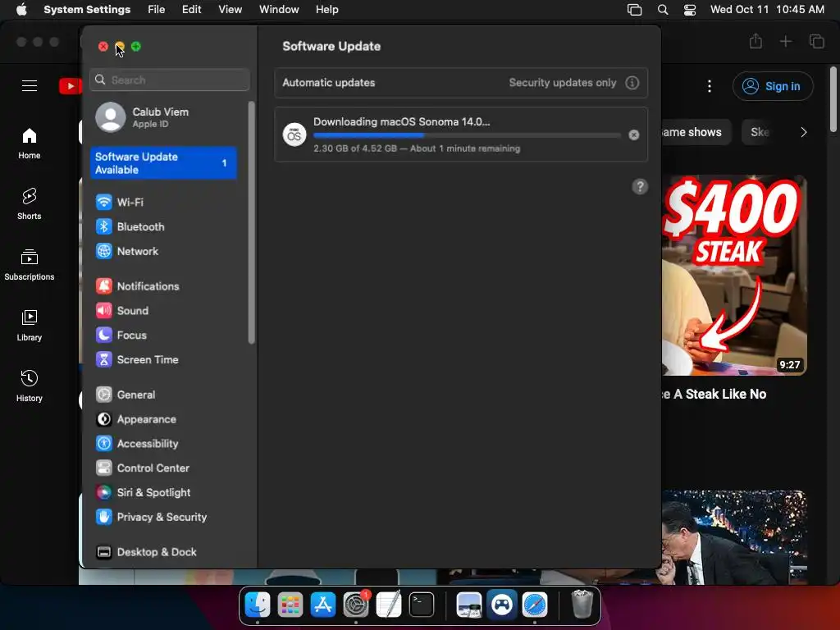Viewport: 840px width, 630px height.
Task: Open YouTube Subscriptions
Action: pos(30,265)
